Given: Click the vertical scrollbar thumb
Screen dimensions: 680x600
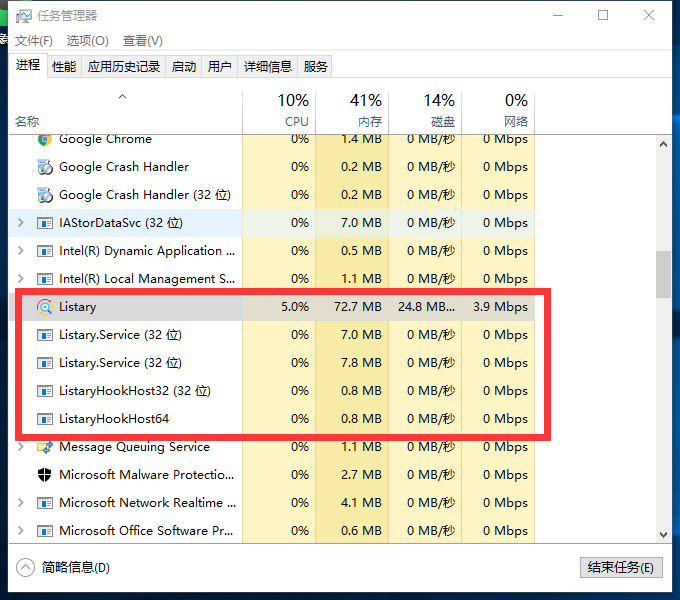Looking at the screenshot, I should (x=663, y=274).
